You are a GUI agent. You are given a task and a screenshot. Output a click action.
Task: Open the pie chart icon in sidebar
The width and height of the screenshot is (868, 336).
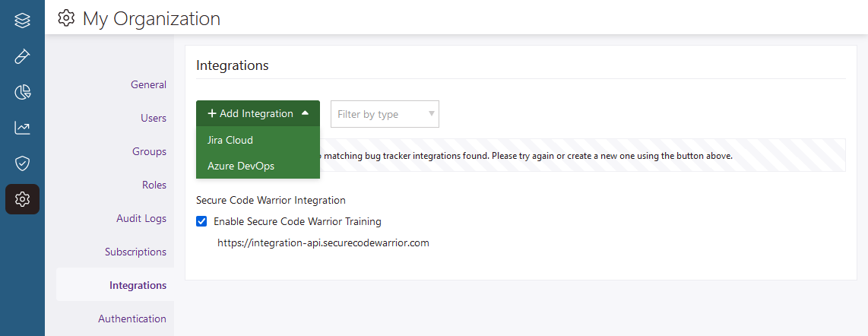tap(22, 92)
